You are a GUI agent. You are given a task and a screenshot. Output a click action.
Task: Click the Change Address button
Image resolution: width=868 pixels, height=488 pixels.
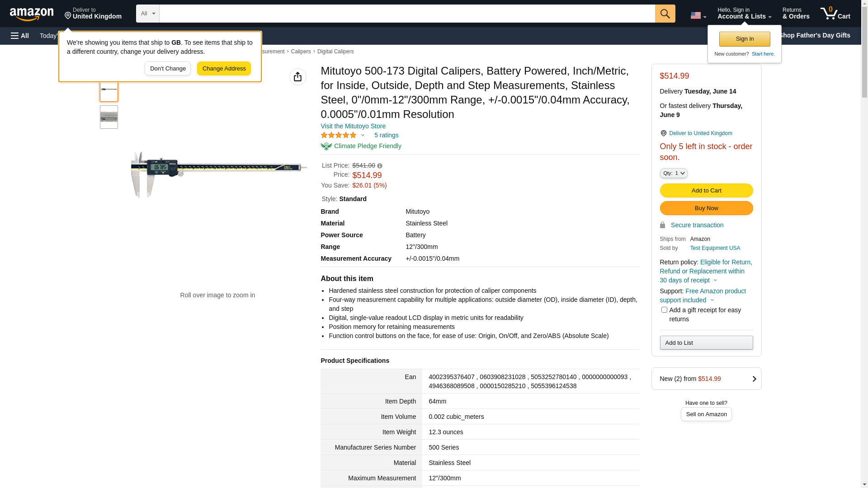point(224,69)
